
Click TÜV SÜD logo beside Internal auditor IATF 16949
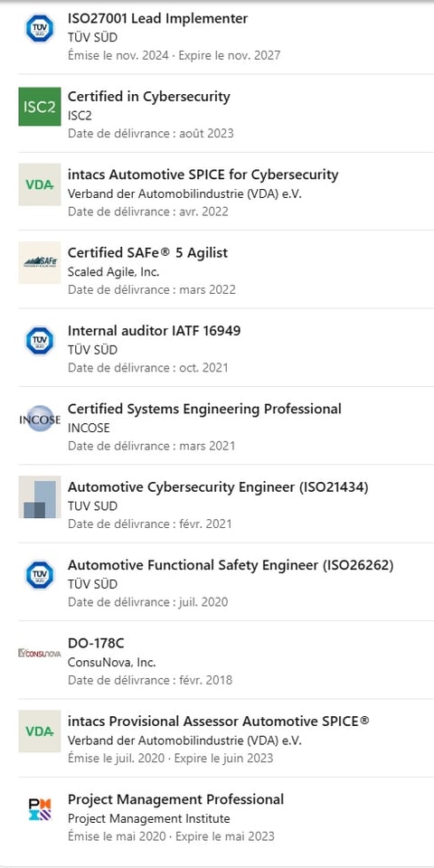tap(39, 341)
